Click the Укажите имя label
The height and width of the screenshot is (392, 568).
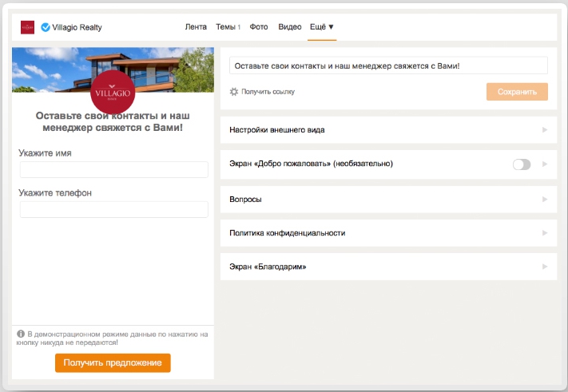(x=45, y=152)
